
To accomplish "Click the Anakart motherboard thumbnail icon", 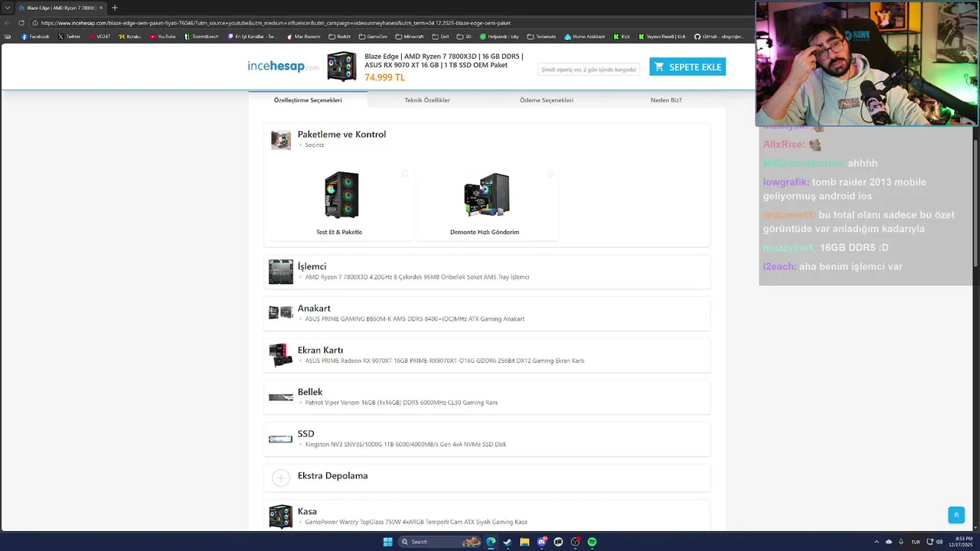I will coord(281,312).
